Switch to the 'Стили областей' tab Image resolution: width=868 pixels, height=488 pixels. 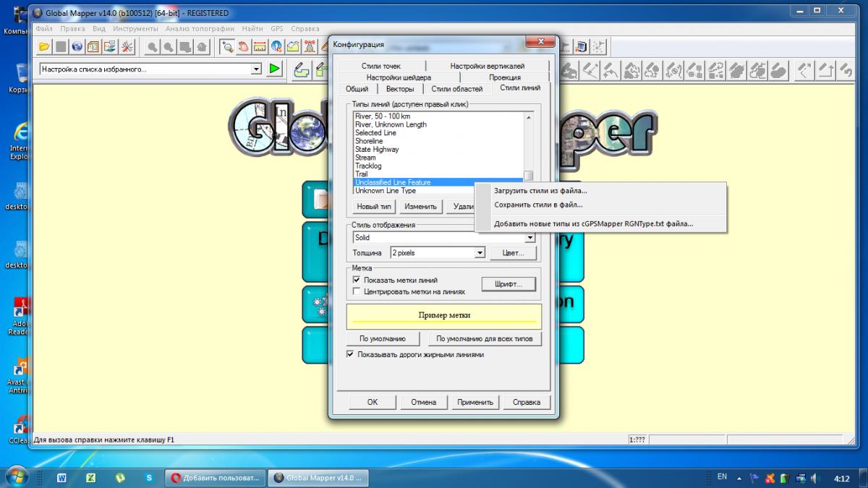(456, 89)
